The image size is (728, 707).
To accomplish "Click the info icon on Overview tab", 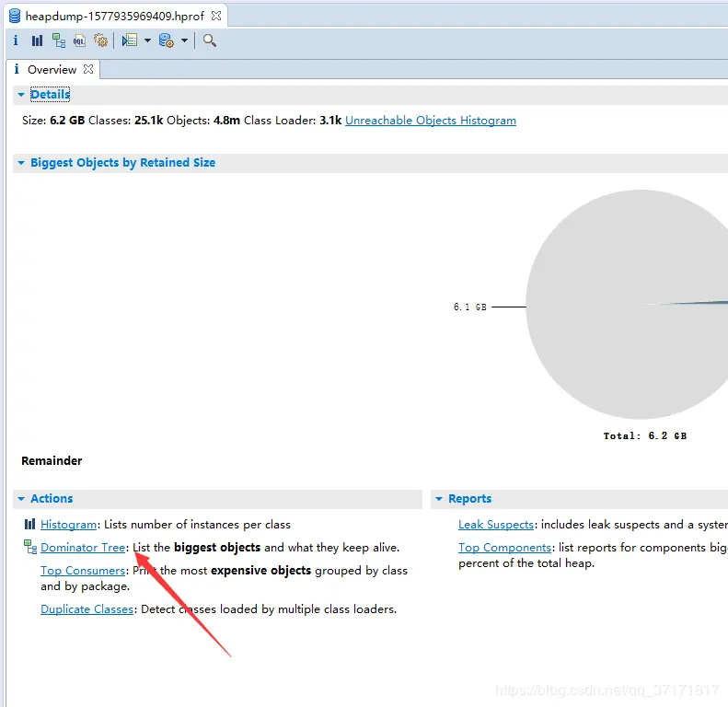I will point(17,69).
